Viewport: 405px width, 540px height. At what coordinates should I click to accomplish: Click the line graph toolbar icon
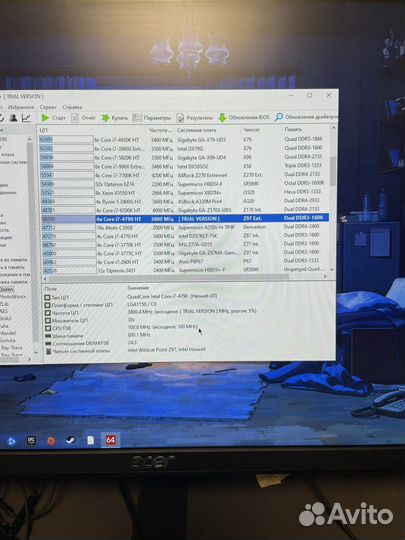point(26,118)
